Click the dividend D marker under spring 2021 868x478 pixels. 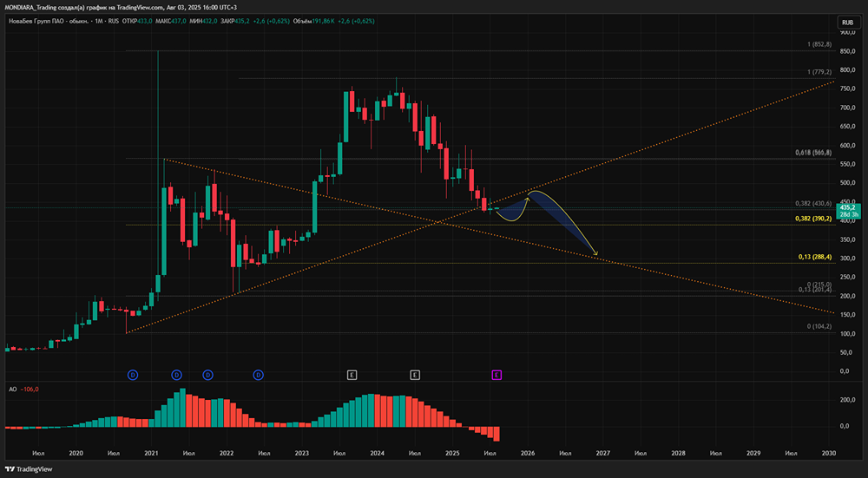tap(176, 375)
